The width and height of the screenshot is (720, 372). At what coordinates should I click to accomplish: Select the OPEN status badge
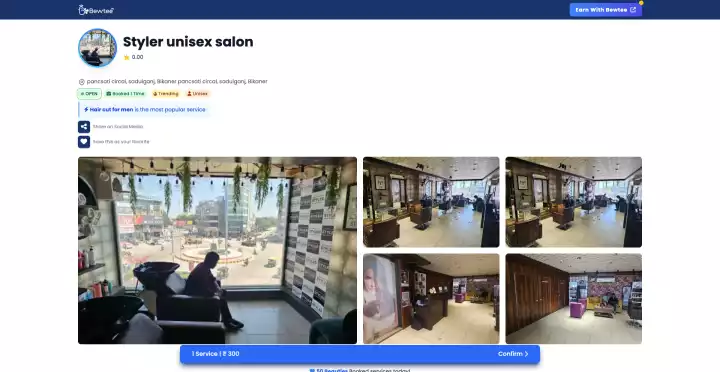click(89, 94)
